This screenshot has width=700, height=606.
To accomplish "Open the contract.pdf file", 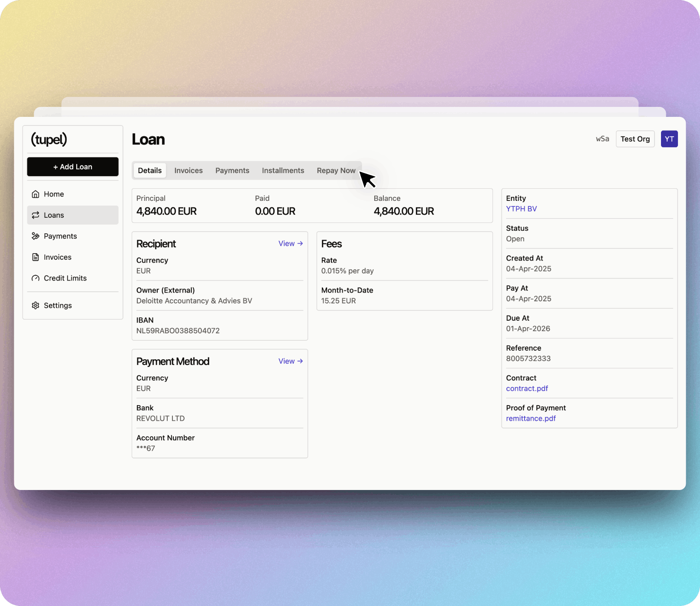I will (527, 389).
